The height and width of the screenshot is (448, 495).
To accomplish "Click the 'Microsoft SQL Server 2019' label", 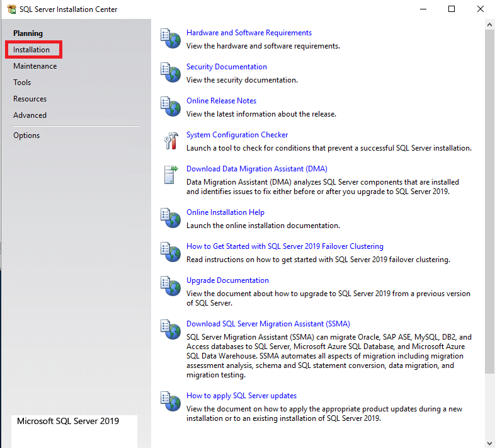I will pos(68,421).
